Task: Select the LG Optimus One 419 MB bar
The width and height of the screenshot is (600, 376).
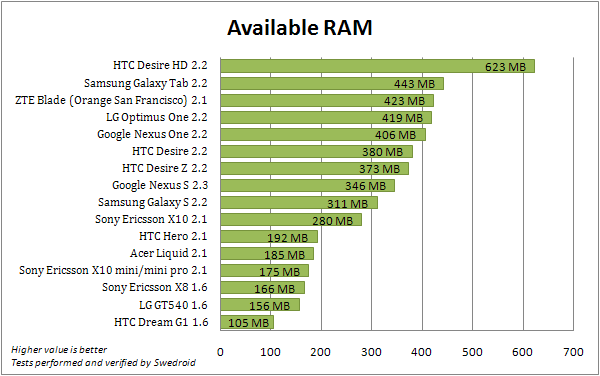Action: 326,117
